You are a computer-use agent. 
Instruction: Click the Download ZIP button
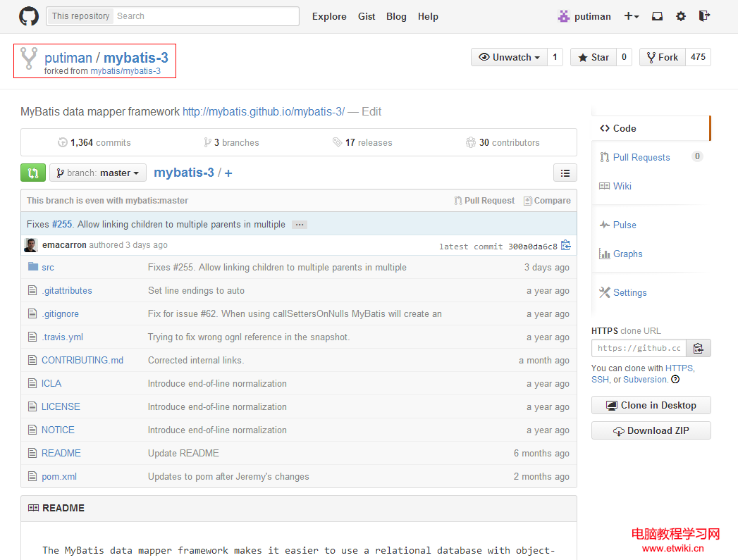[x=651, y=430]
